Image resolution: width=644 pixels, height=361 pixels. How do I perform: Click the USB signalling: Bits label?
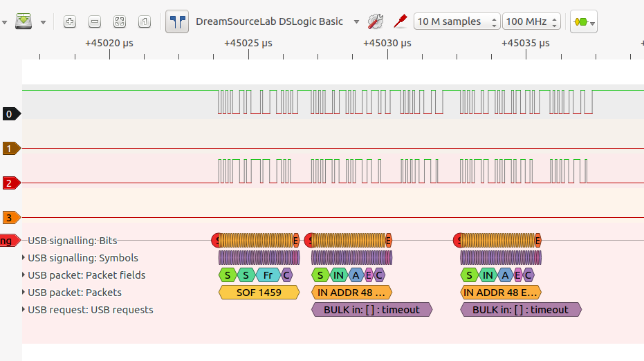[x=72, y=241]
